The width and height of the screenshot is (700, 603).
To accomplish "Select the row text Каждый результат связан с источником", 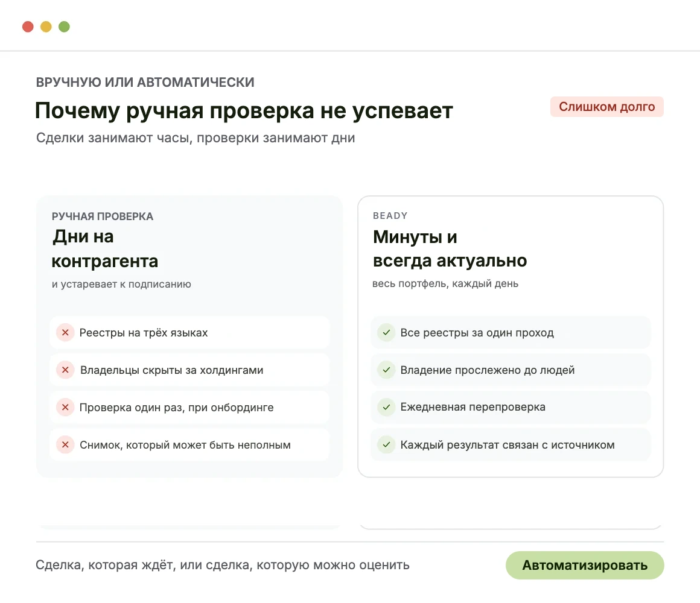I will [x=507, y=445].
